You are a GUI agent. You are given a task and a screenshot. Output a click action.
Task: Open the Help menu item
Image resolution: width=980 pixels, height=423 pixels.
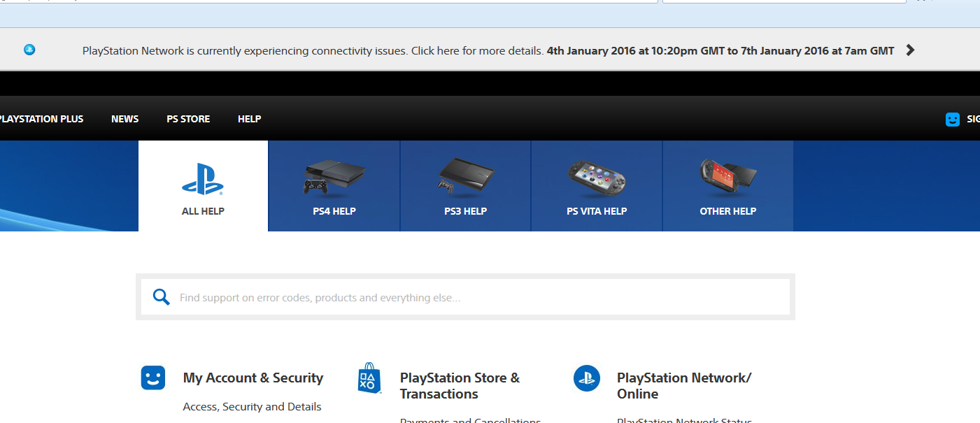[x=250, y=119]
